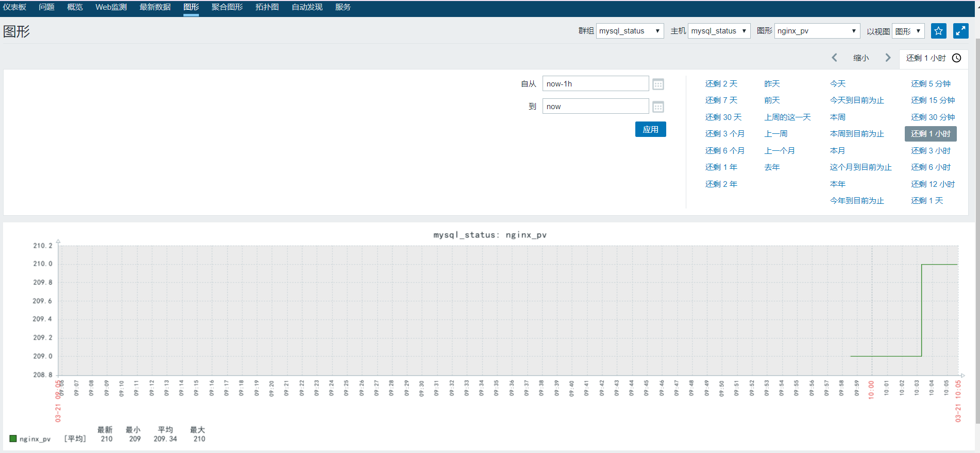
Task: Select 还剩 5 分钟 time range
Action: point(931,84)
